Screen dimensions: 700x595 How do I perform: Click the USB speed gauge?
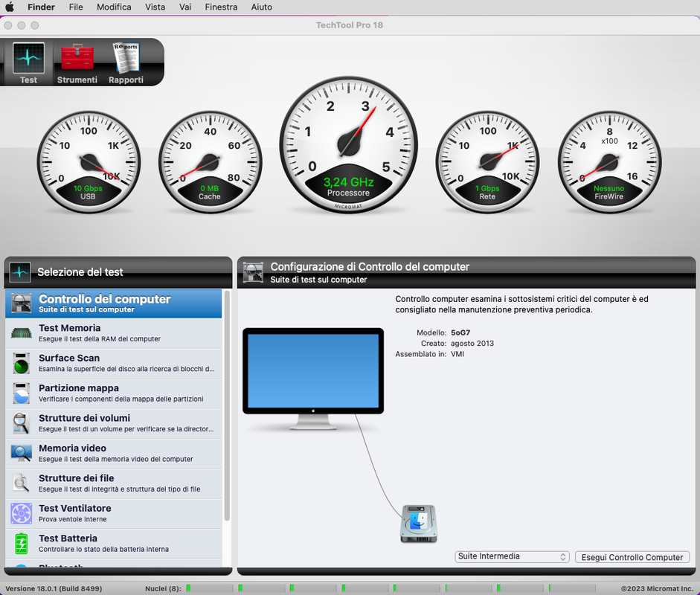[x=89, y=162]
